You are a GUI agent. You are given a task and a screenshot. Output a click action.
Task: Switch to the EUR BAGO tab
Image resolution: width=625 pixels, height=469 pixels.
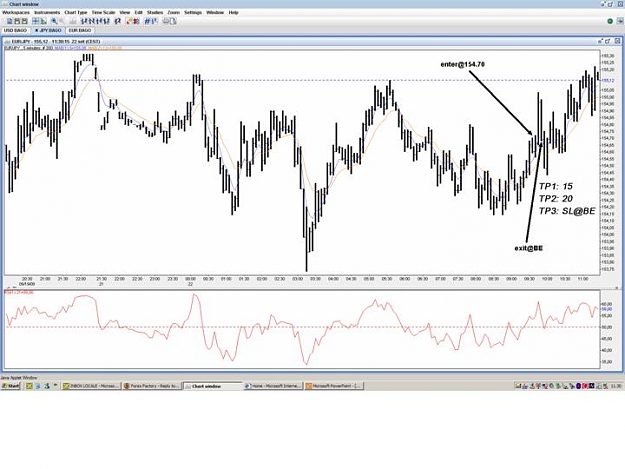(x=80, y=30)
